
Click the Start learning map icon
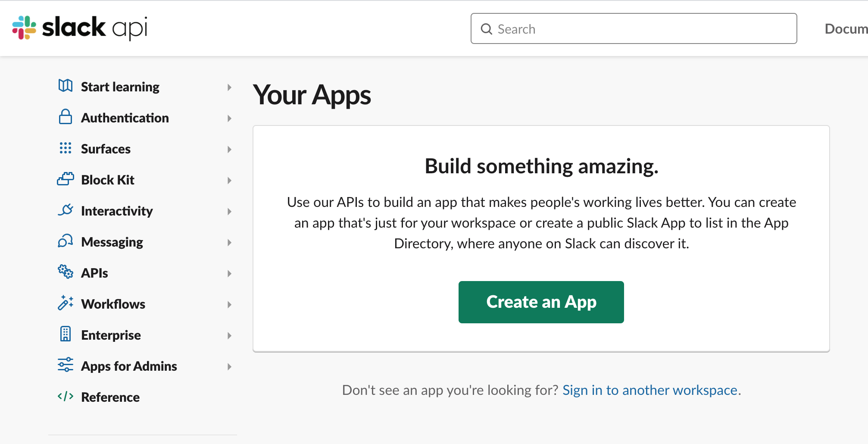click(66, 86)
